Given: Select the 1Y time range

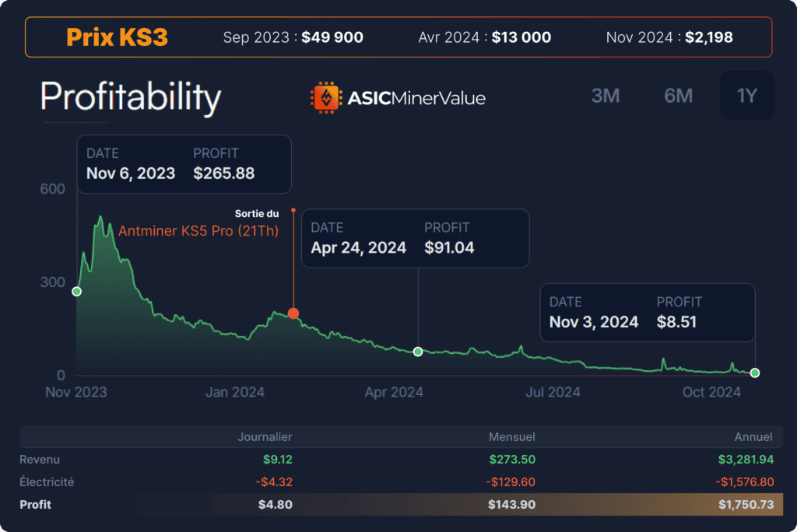Looking at the screenshot, I should tap(746, 96).
